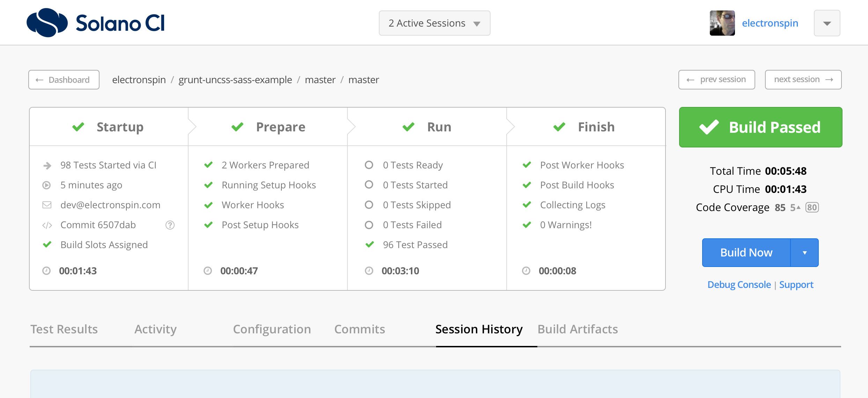Click the code coverage 80 badge

tap(812, 208)
